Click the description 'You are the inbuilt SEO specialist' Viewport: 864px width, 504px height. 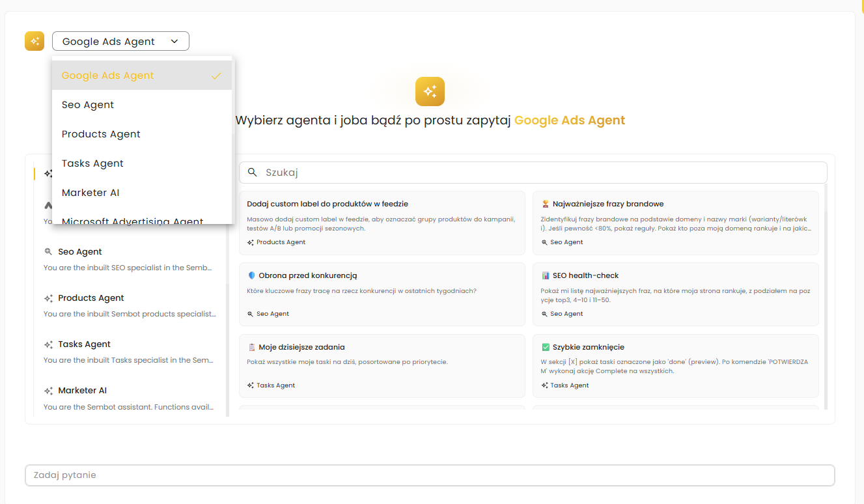click(x=128, y=268)
